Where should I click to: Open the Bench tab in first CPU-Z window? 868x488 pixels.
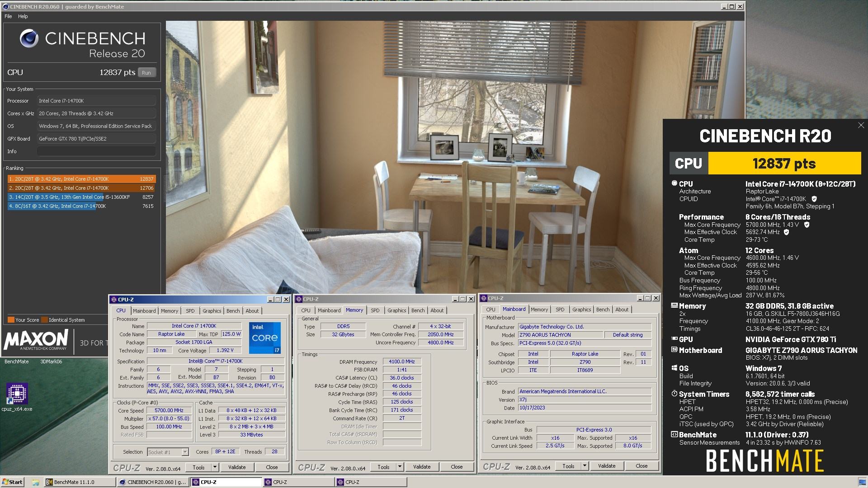(x=233, y=311)
